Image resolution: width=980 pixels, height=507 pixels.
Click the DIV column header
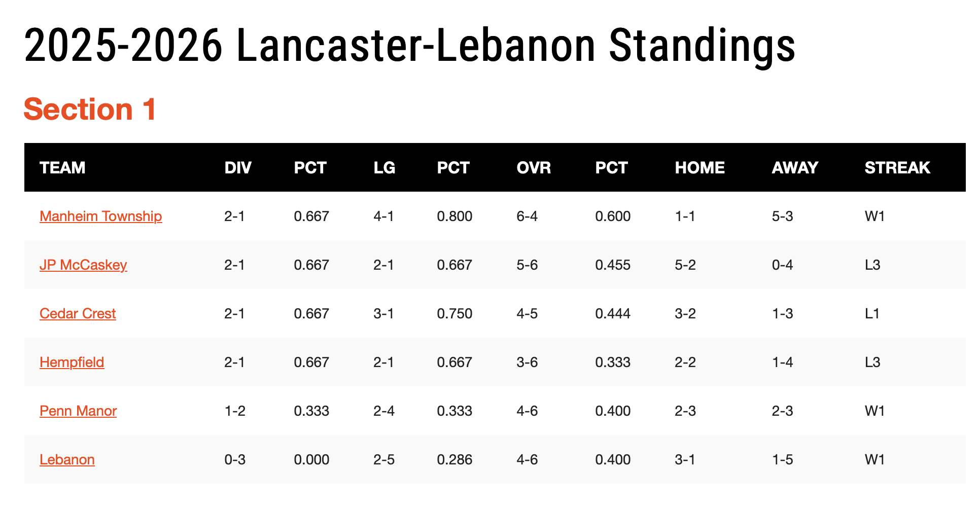tap(238, 168)
